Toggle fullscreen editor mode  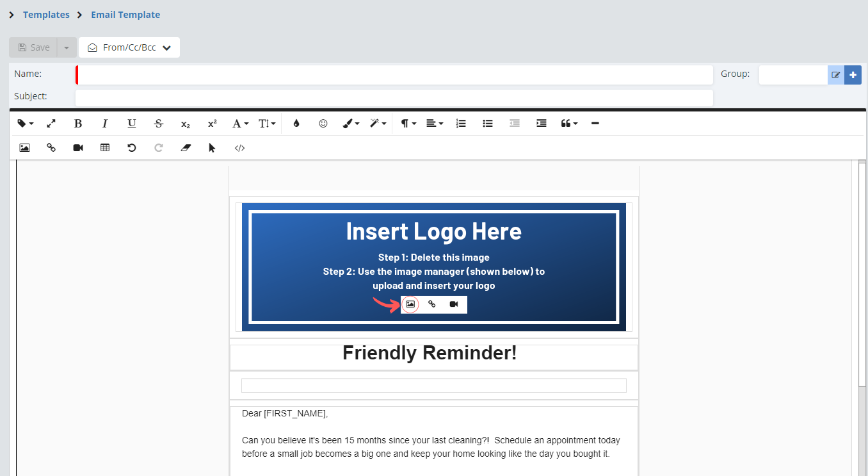point(51,124)
